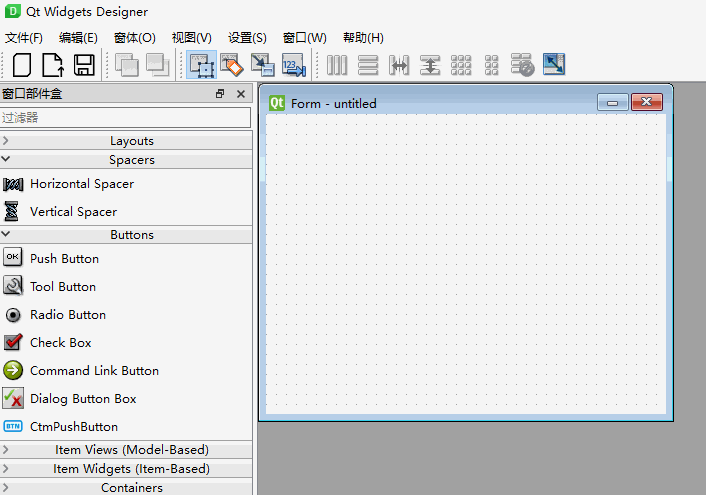
Task: Open the 窗体(O) menu
Action: [135, 38]
